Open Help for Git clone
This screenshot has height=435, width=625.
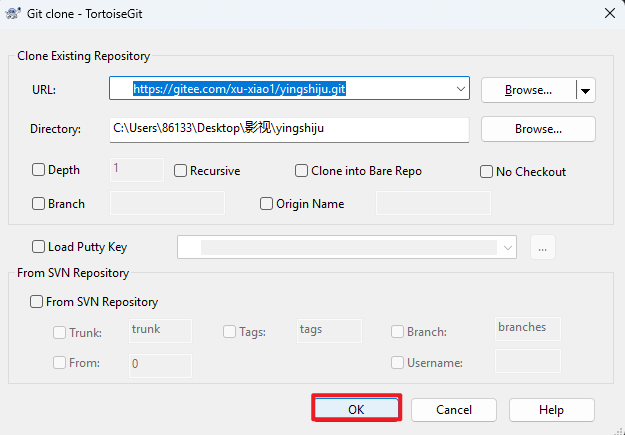pyautogui.click(x=552, y=410)
